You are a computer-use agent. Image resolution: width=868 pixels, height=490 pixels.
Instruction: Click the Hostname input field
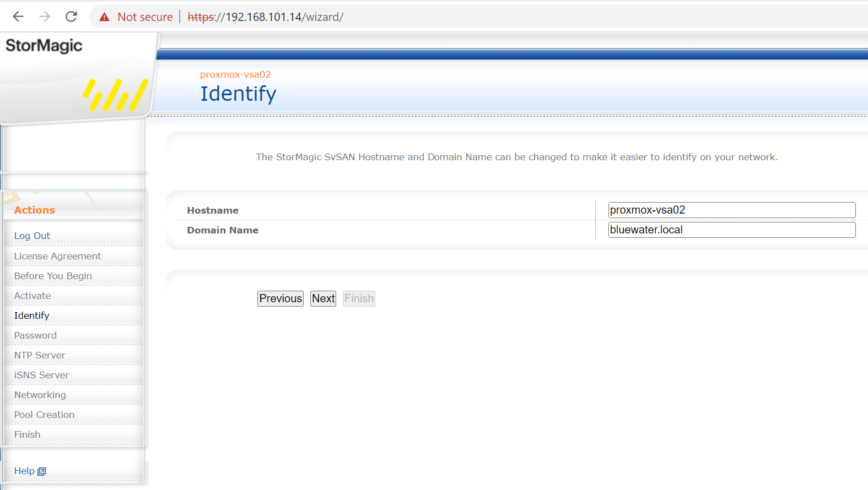[732, 210]
